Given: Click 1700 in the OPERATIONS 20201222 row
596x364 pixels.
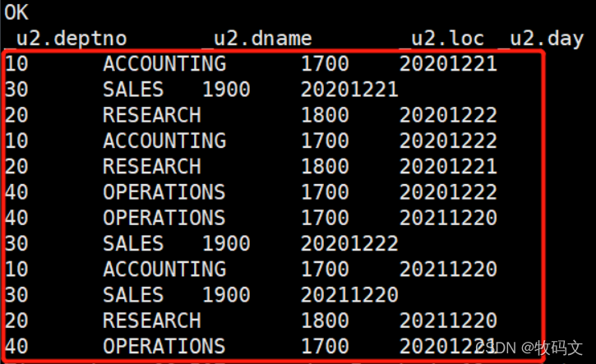Looking at the screenshot, I should pyautogui.click(x=325, y=192).
